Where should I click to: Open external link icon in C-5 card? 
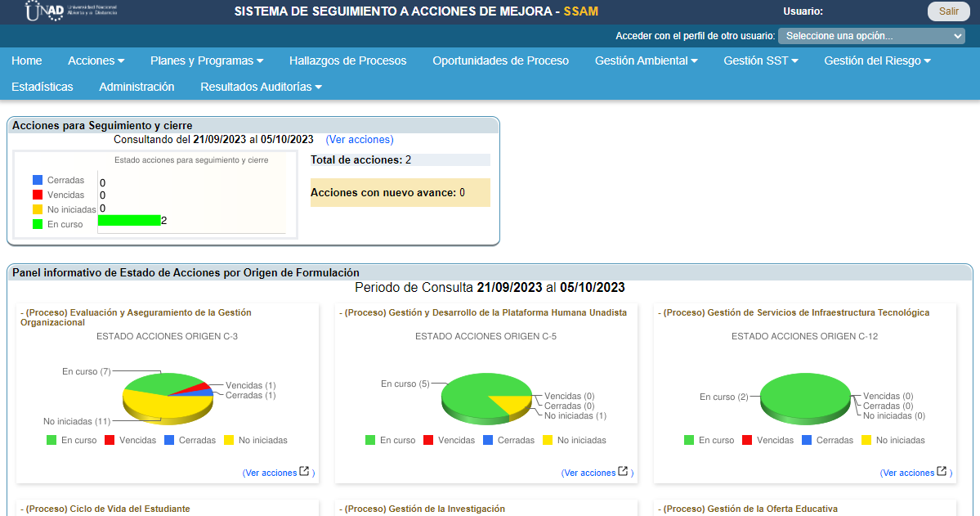623,472
